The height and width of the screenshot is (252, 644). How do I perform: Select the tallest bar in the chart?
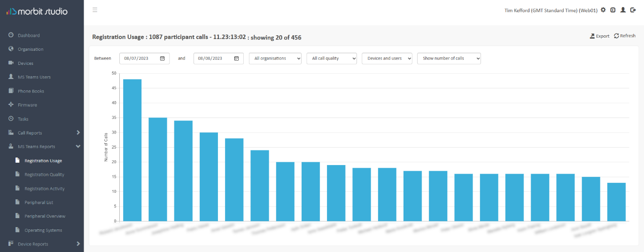(132, 150)
